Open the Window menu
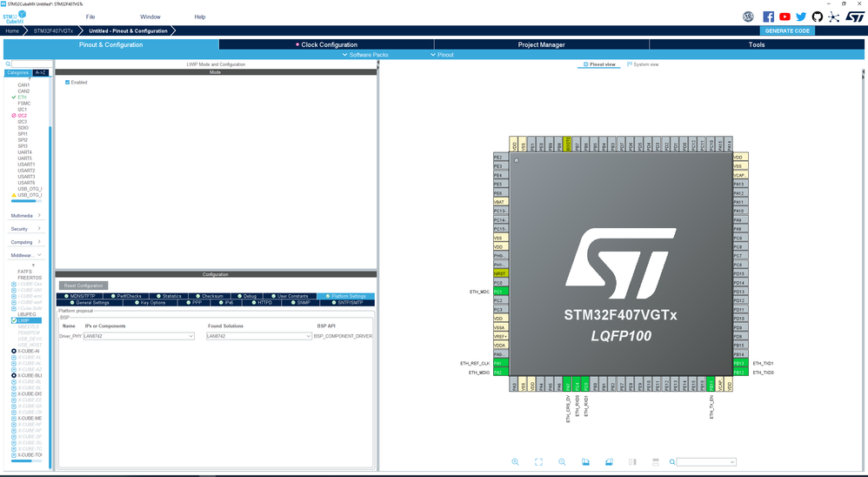This screenshot has height=477, width=868. 150,17
